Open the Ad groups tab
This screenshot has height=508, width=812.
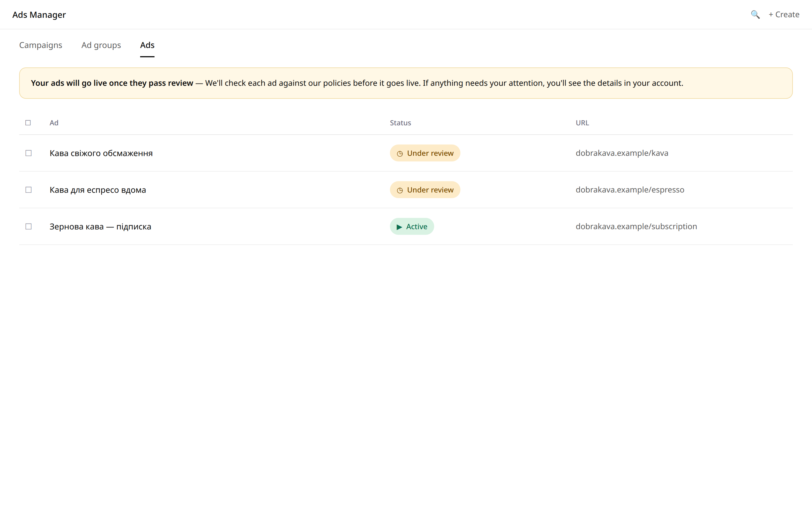pos(101,45)
